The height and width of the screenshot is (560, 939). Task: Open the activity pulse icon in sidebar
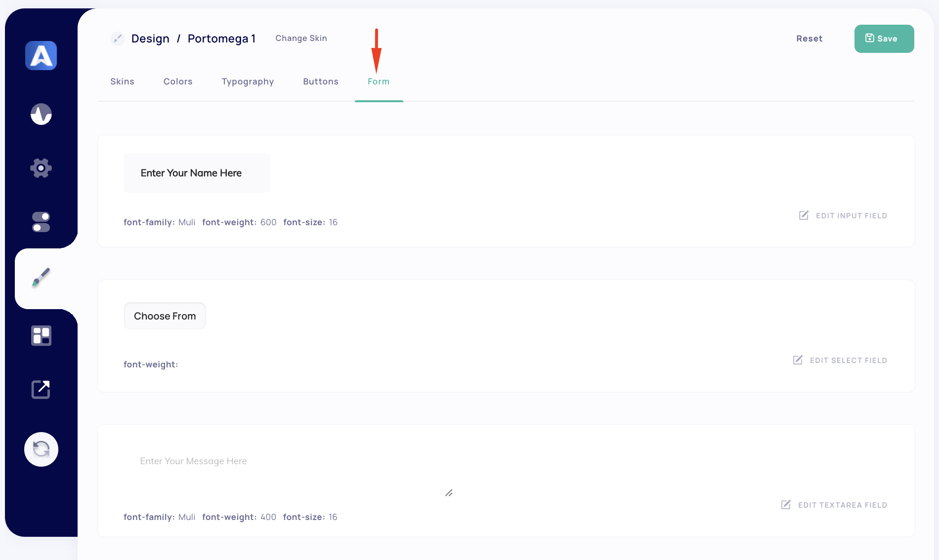coord(41,114)
